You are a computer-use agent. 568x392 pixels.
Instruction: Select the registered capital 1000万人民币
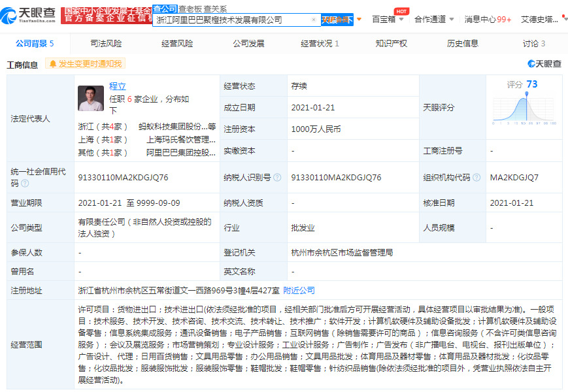(x=316, y=129)
